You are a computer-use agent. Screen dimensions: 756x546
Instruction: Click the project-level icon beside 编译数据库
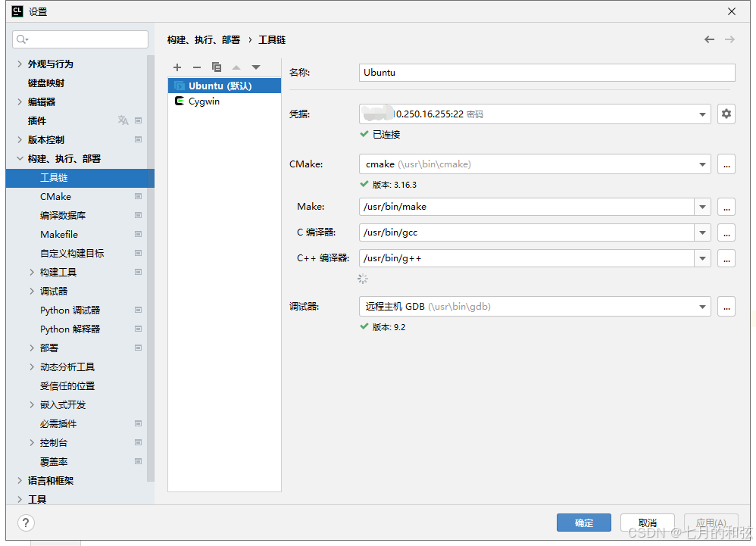coord(139,215)
